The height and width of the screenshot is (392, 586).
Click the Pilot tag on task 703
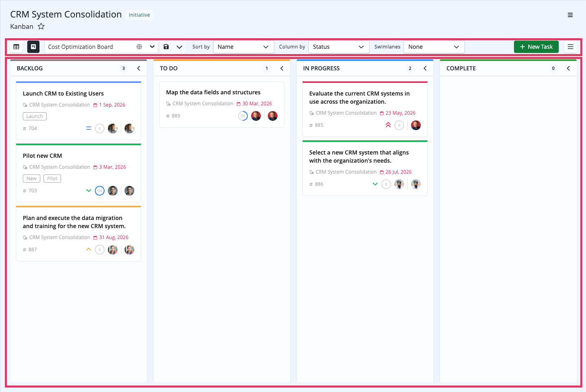(x=52, y=179)
